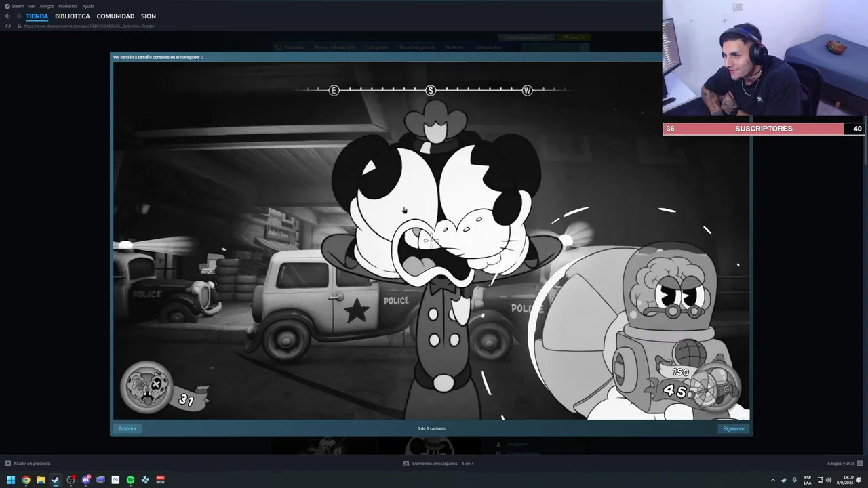
Task: Open the volume tray icon
Action: point(829,480)
